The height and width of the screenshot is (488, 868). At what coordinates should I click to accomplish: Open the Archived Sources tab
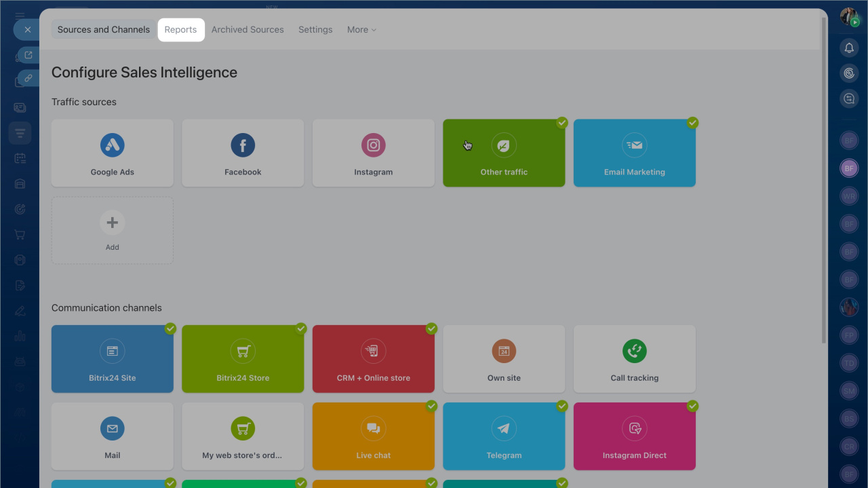(x=248, y=30)
